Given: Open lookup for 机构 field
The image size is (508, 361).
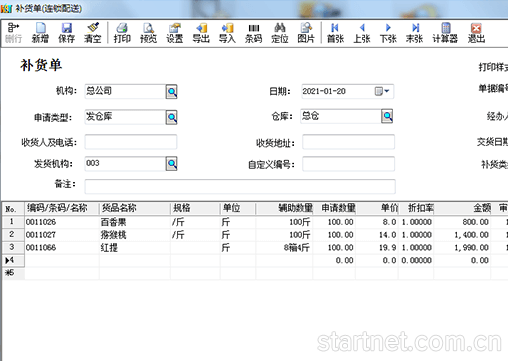Looking at the screenshot, I should point(172,91).
